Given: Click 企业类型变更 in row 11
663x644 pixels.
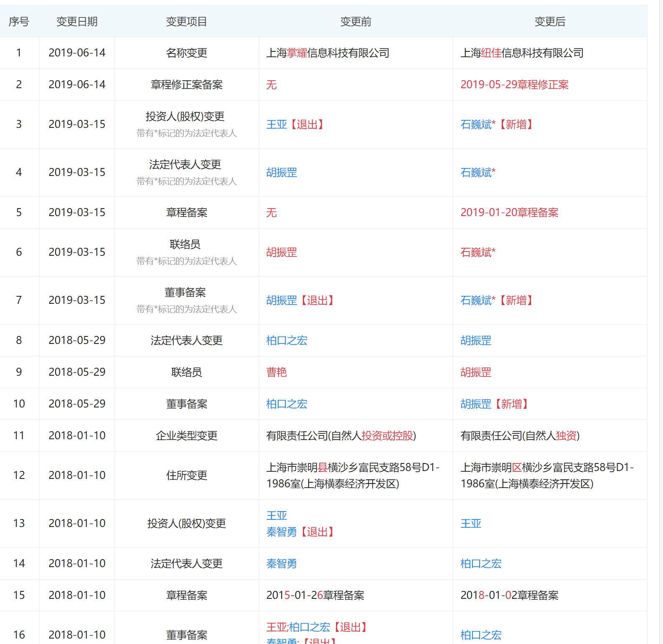Looking at the screenshot, I should pos(187,436).
